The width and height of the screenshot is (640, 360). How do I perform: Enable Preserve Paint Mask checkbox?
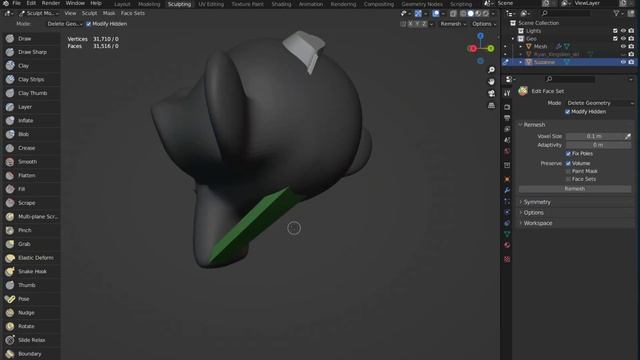[x=568, y=171]
